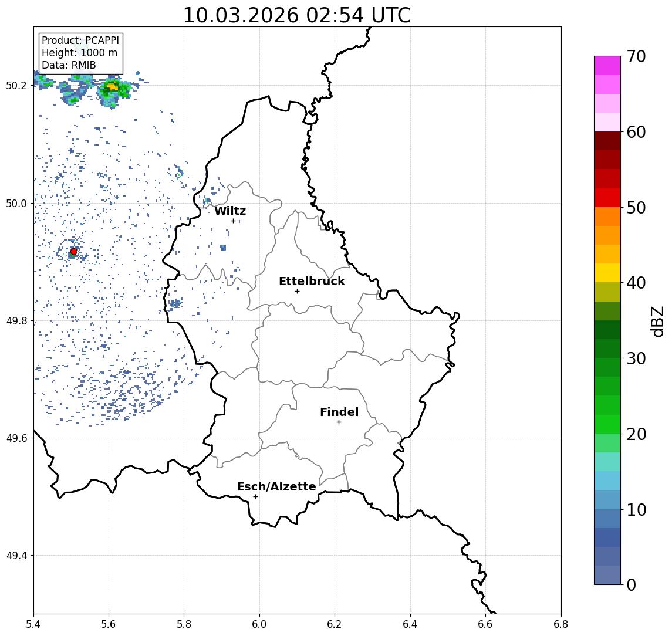Click the red radar site marker
This screenshot has width=672, height=636.
(x=74, y=252)
